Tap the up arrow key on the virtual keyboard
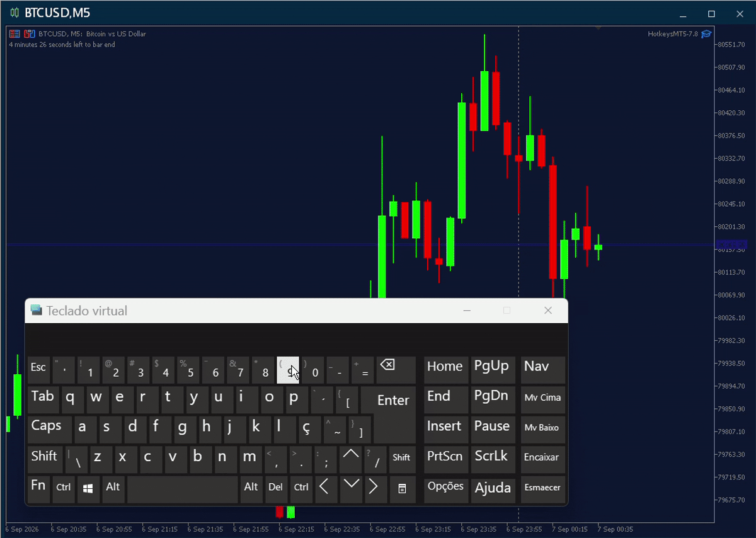 [x=351, y=459]
